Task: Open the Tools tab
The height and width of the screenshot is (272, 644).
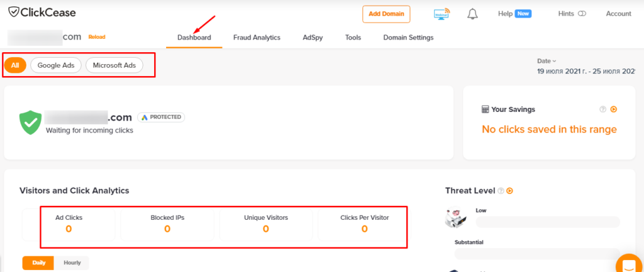Action: [x=353, y=37]
